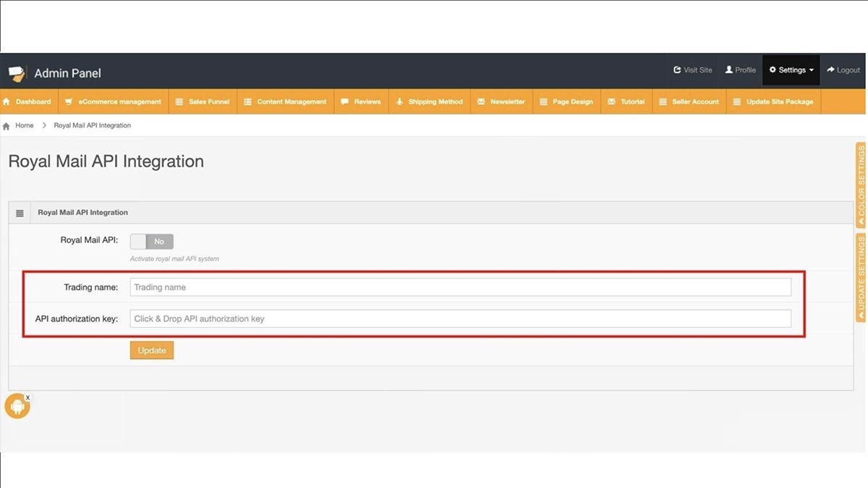The image size is (868, 488).
Task: Select the Shipping Method airplane icon
Action: (400, 101)
